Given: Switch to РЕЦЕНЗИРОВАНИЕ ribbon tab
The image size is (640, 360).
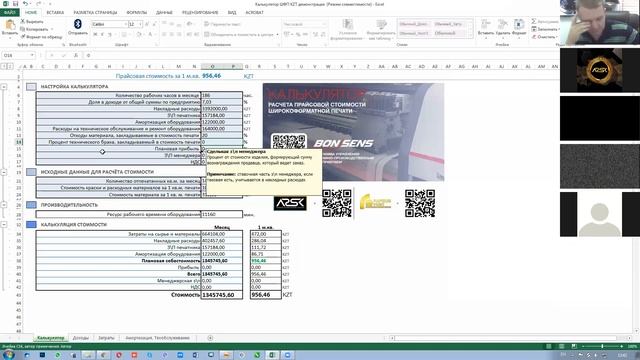Looking at the screenshot, I should 200,12.
